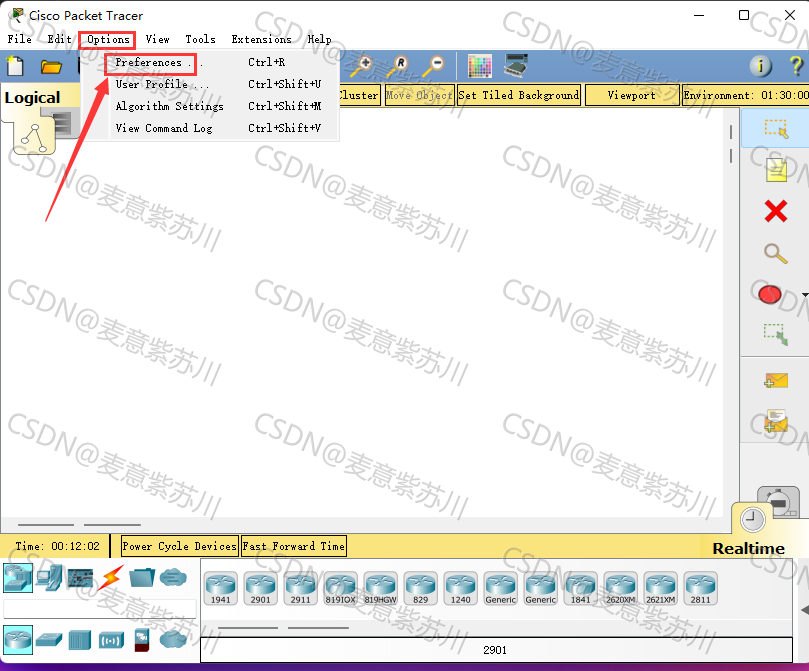Choose the Select tool icon
This screenshot has width=809, height=671.
(776, 128)
